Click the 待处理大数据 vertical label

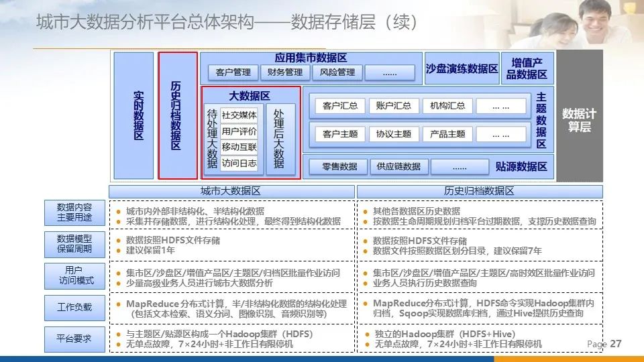(212, 139)
